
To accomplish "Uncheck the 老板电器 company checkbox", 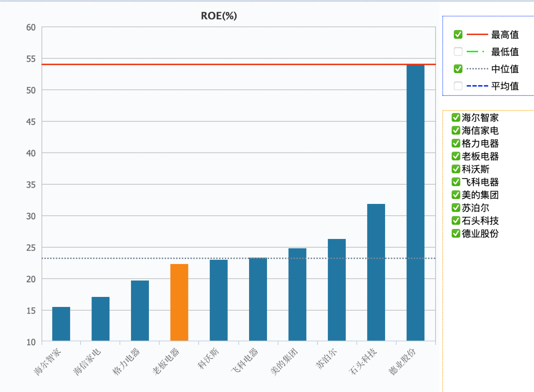I will point(456,156).
